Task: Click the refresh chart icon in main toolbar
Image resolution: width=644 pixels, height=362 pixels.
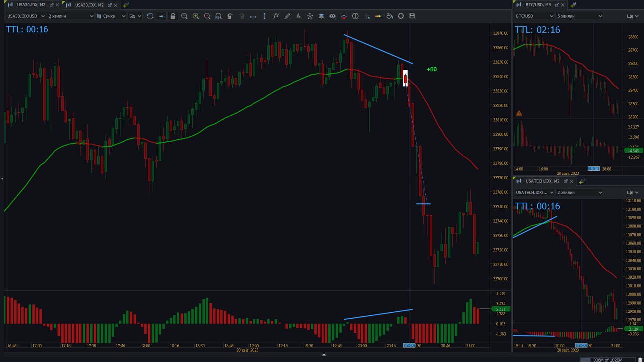Action: 150,16
